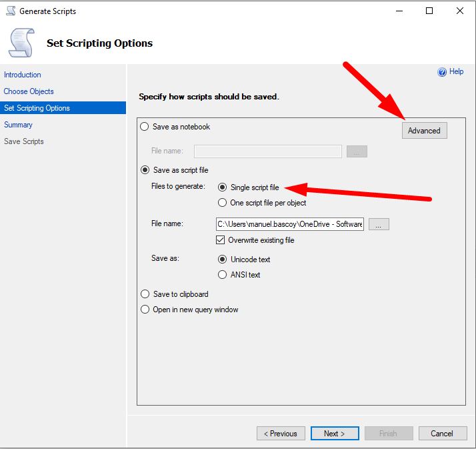476x449 pixels.
Task: Go to the Introduction step
Action: pos(23,75)
